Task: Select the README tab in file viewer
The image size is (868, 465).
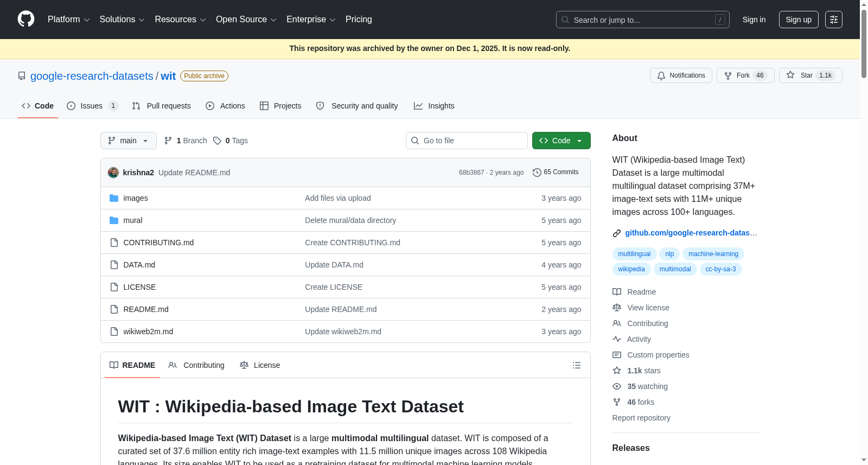Action: (x=132, y=365)
